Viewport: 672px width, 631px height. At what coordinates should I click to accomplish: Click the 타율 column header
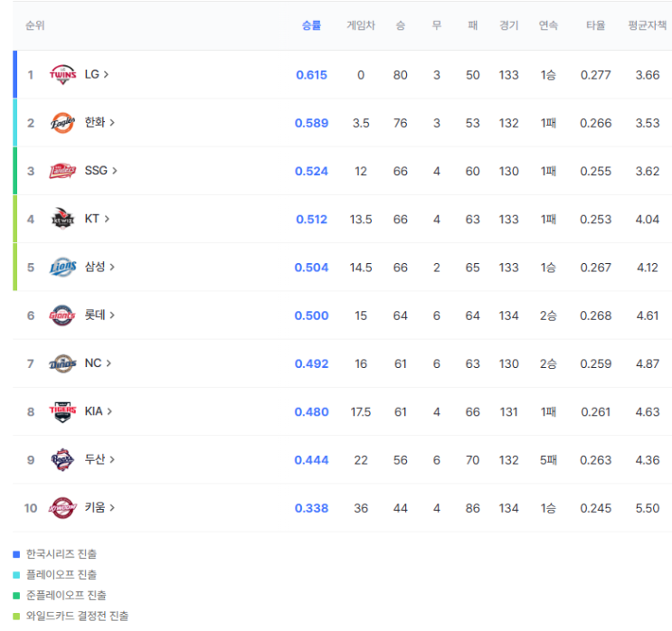click(595, 25)
